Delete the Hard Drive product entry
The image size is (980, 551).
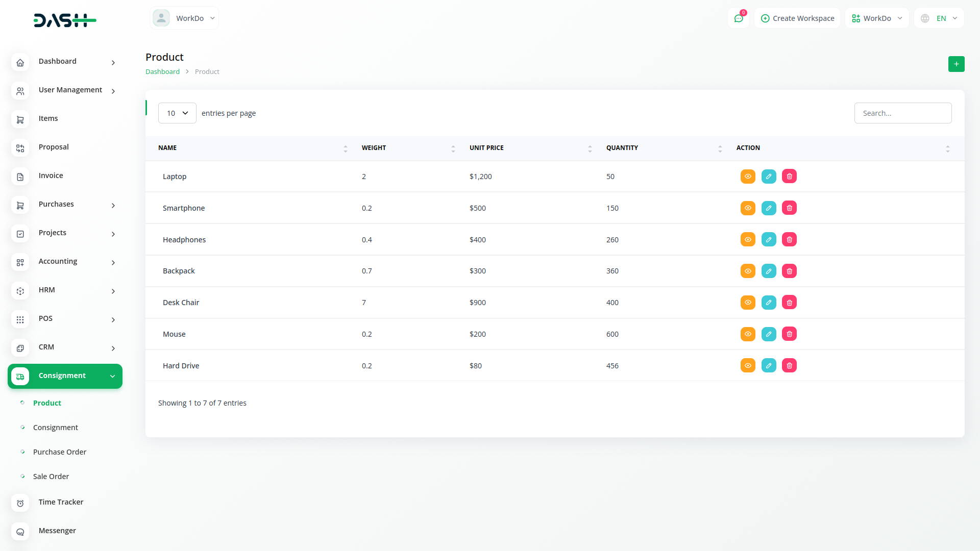[789, 366]
